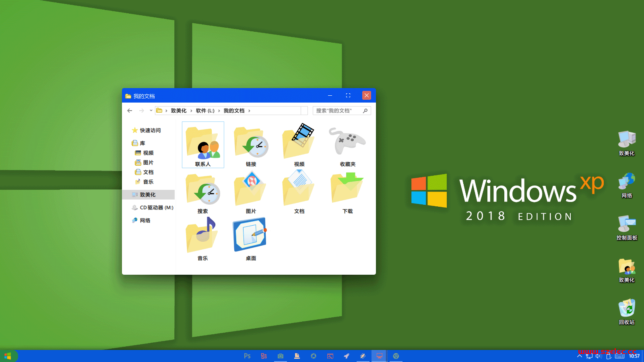Open the 联系人 contacts folder
The width and height of the screenshot is (644, 362).
click(x=203, y=145)
